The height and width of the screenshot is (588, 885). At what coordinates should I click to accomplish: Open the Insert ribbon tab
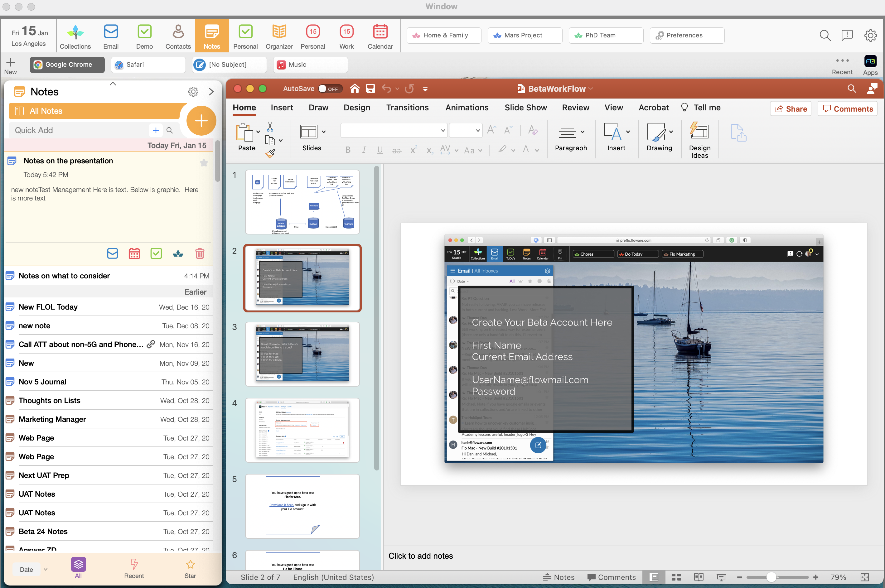[x=282, y=108]
